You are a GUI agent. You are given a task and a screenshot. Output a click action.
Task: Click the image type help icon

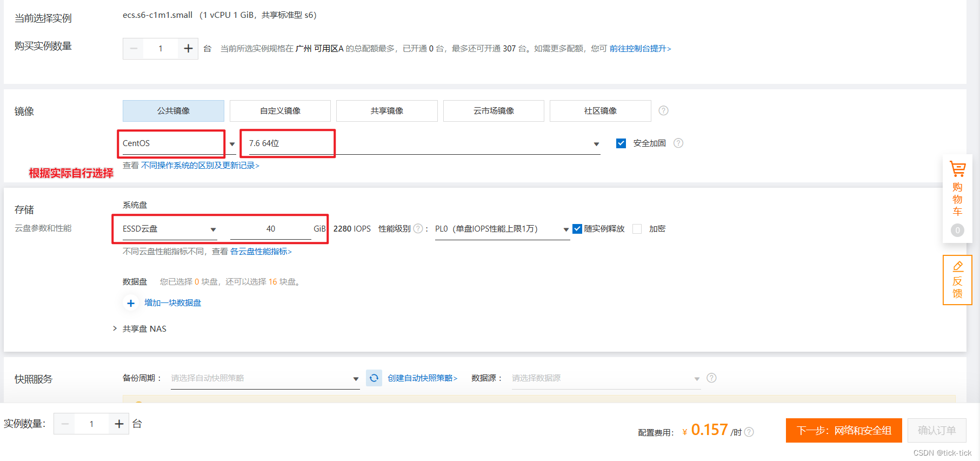pyautogui.click(x=664, y=110)
